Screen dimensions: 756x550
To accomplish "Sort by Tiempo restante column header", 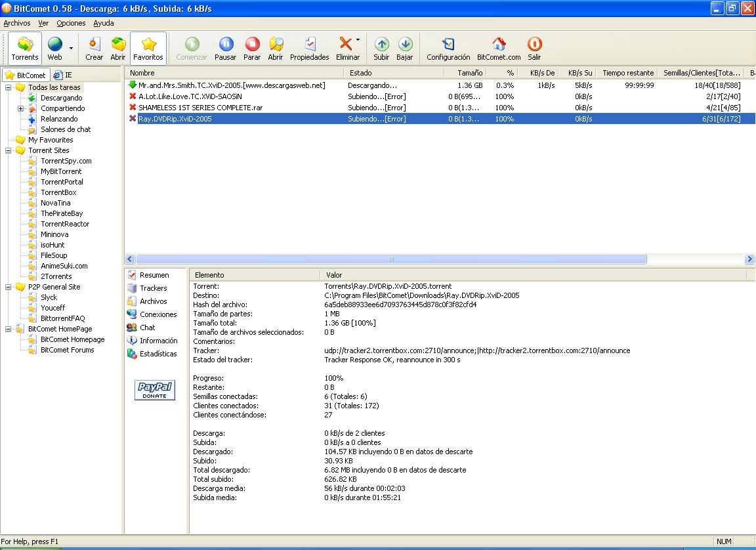I will (628, 73).
